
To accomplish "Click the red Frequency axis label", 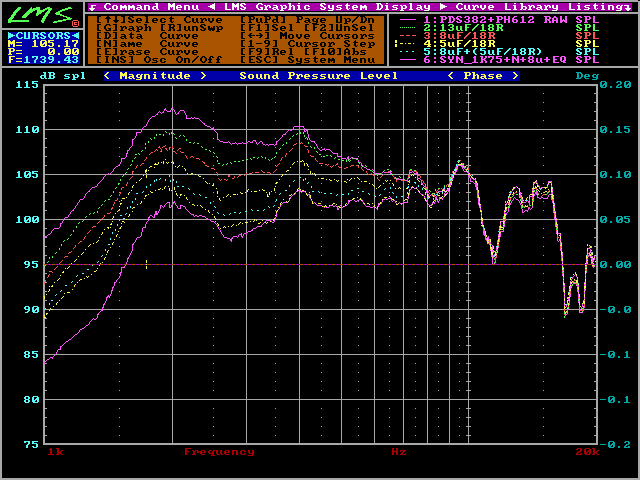I will (219, 452).
